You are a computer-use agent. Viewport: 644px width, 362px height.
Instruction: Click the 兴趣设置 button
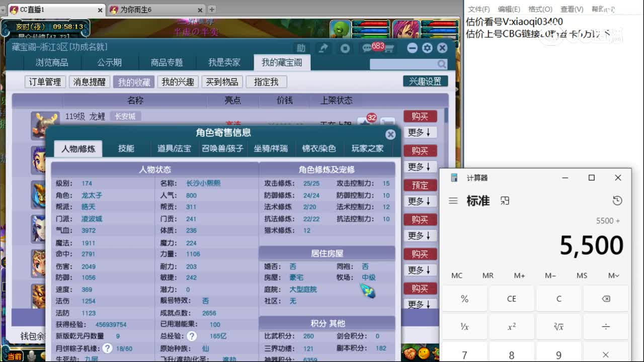tap(426, 80)
